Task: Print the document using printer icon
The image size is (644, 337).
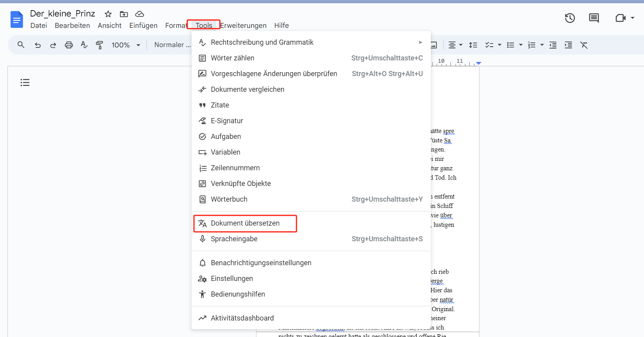Action: tap(69, 45)
